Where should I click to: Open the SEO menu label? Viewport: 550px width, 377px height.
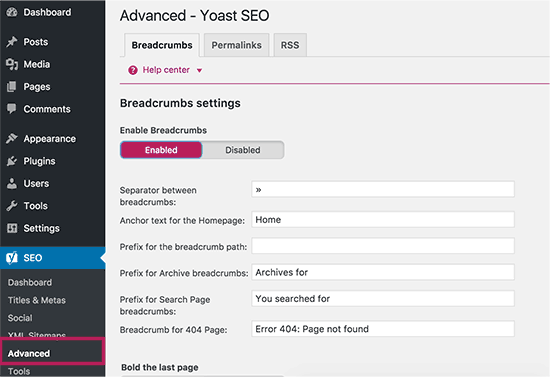tap(33, 258)
